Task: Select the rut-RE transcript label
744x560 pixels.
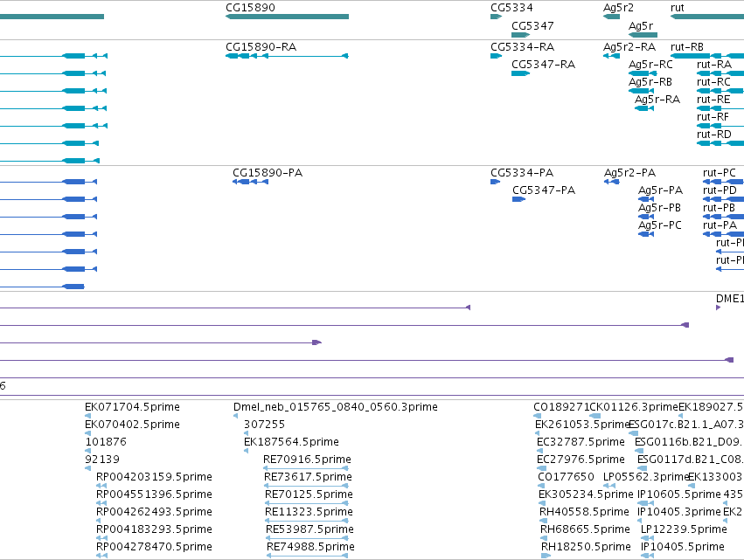Action: click(x=713, y=100)
